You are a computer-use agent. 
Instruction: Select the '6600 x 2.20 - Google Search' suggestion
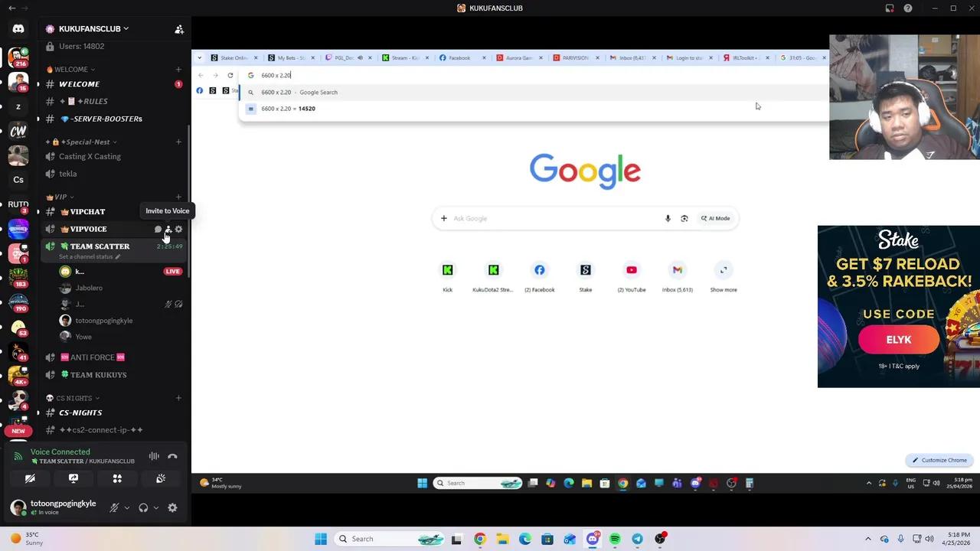point(534,92)
